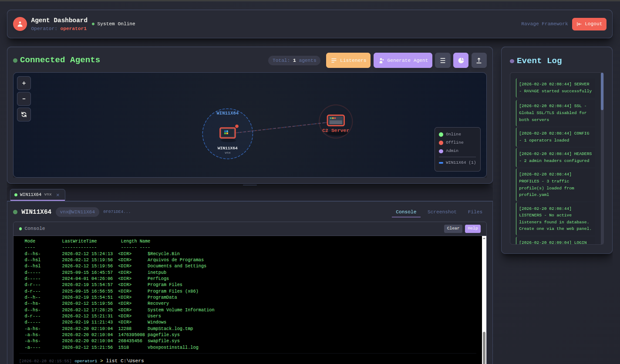Click the operator avatar icon
The height and width of the screenshot is (364, 620).
(x=20, y=24)
